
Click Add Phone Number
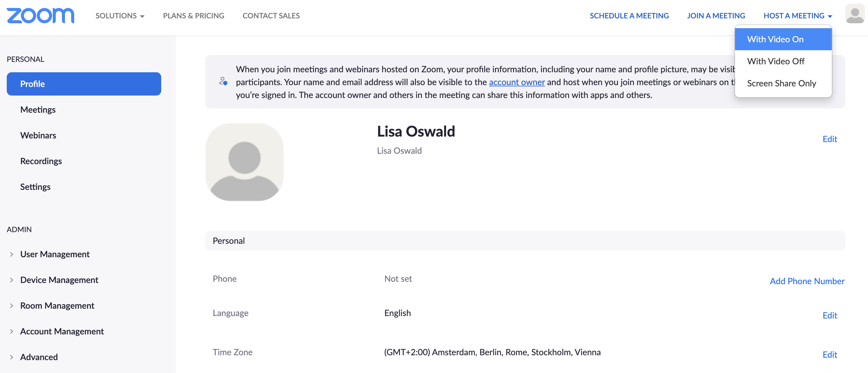tap(807, 281)
